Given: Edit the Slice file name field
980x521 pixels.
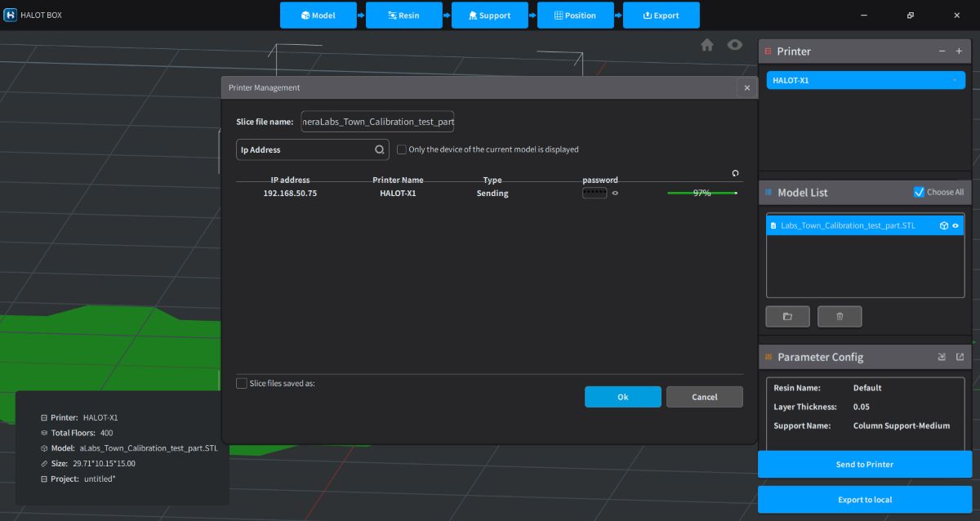Looking at the screenshot, I should coord(377,122).
